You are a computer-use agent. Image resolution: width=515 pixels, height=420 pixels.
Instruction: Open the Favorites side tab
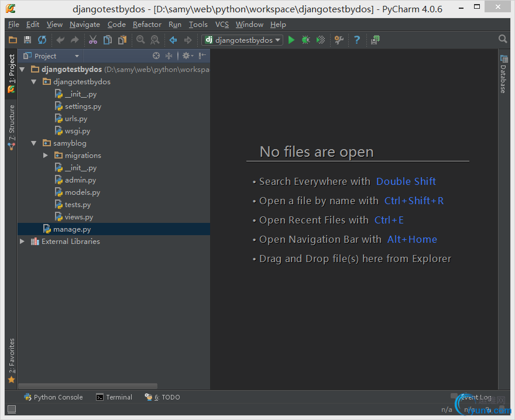coord(11,361)
